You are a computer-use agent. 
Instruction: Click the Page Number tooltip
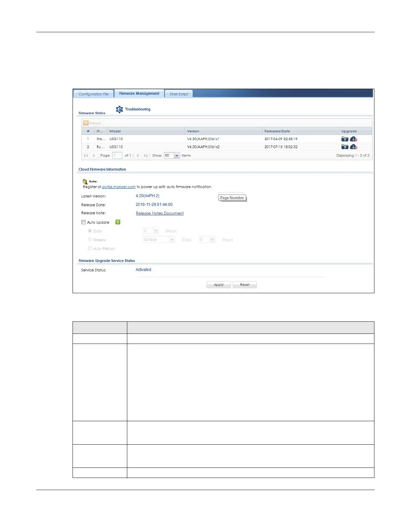pyautogui.click(x=232, y=198)
